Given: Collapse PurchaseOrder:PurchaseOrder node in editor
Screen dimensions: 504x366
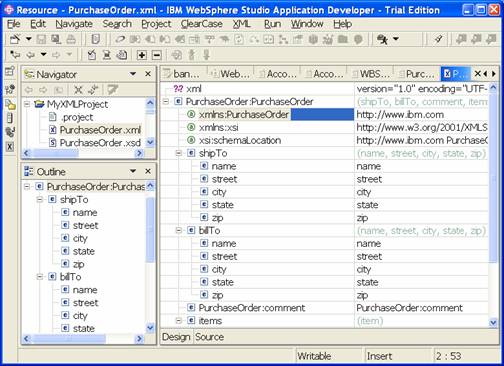Looking at the screenshot, I should tap(166, 102).
